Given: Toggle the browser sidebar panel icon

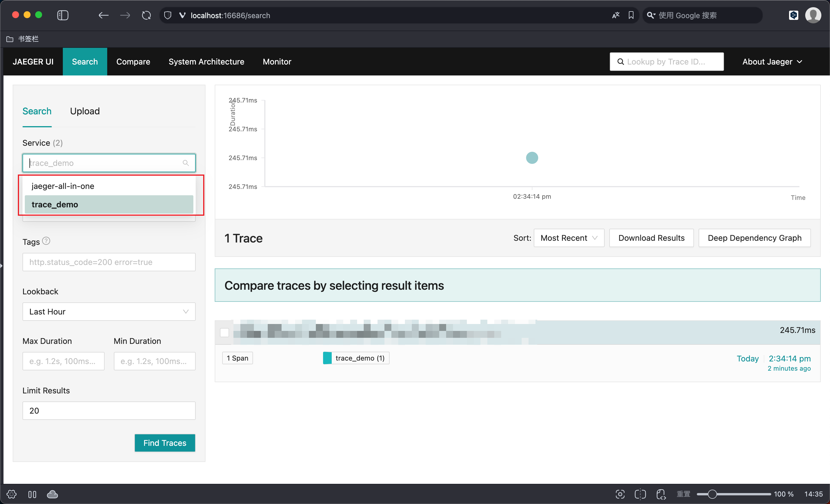Looking at the screenshot, I should [x=63, y=15].
